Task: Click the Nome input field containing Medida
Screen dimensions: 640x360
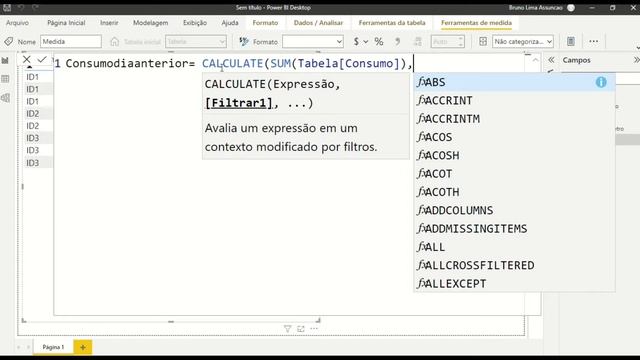Action: pos(71,42)
